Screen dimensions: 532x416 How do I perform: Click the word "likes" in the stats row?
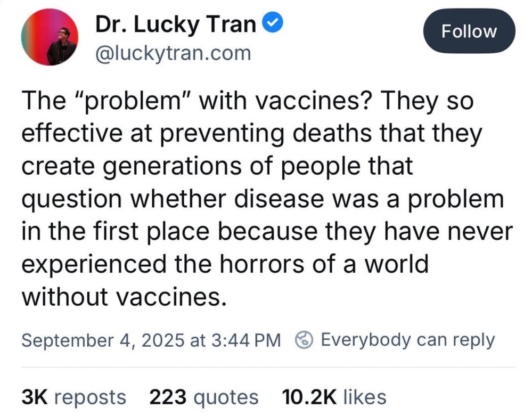point(364,396)
